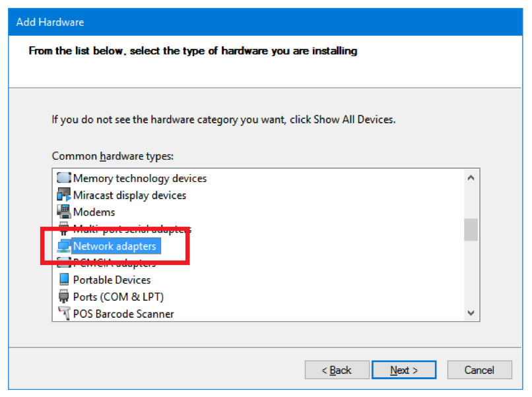Select Memory technology devices in list
Image resolution: width=532 pixels, height=397 pixels.
pyautogui.click(x=139, y=178)
